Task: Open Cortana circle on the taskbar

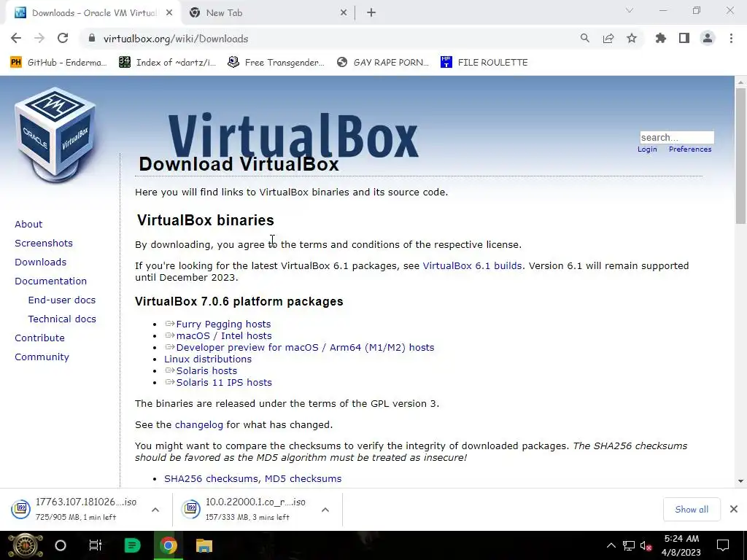Action: [61, 545]
